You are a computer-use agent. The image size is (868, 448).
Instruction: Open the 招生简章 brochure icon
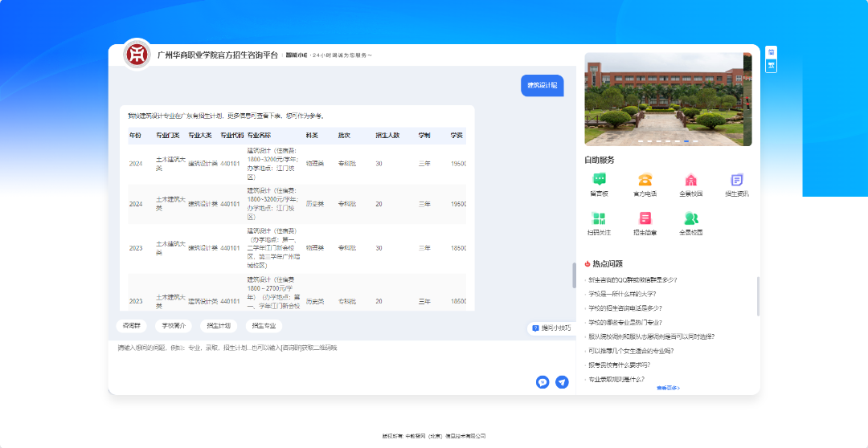(x=645, y=219)
